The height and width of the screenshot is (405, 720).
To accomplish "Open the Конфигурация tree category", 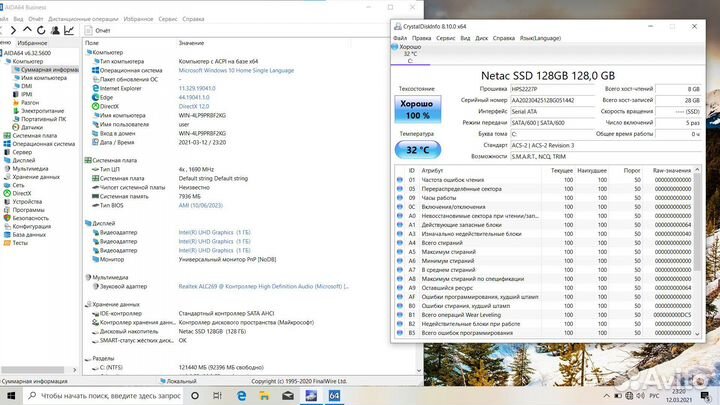I will (27, 226).
